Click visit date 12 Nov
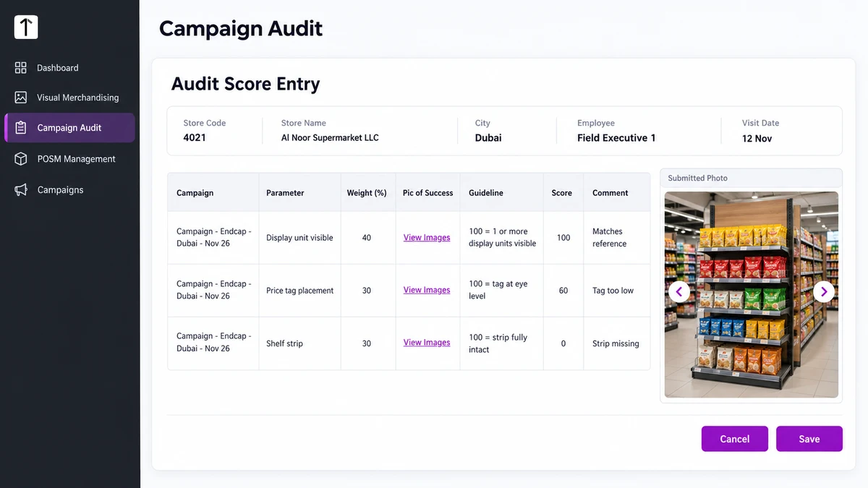The height and width of the screenshot is (488, 868). coord(757,138)
